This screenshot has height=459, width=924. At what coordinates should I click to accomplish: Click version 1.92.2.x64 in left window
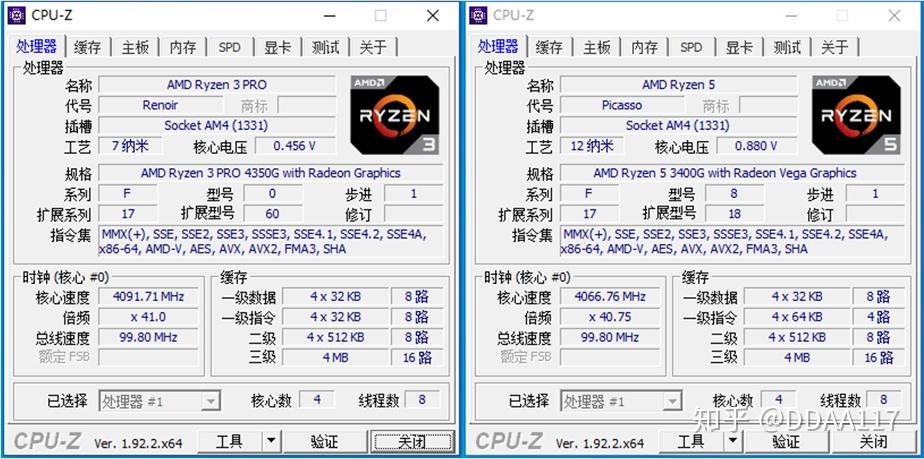[138, 443]
